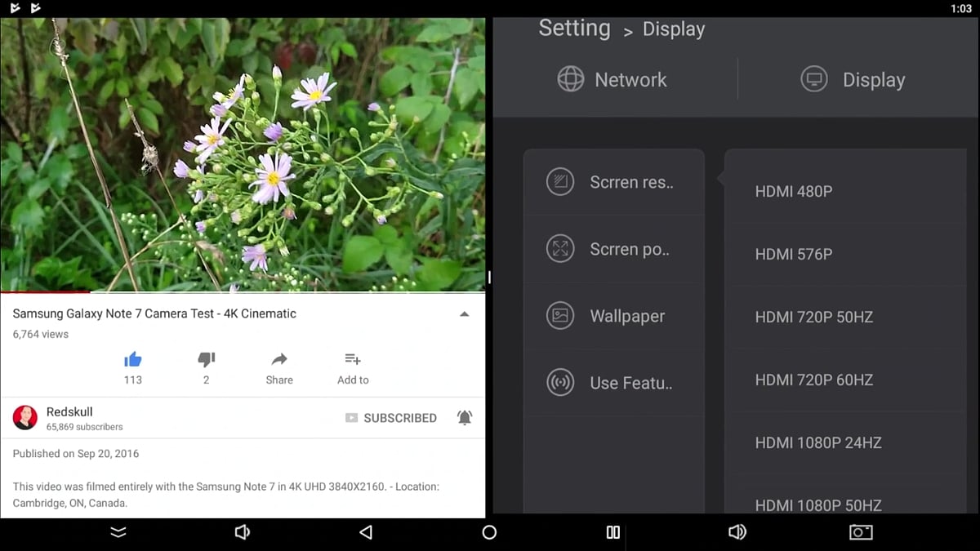980x551 pixels.
Task: Choose HDMI 1080P 24HZ resolution
Action: (845, 442)
